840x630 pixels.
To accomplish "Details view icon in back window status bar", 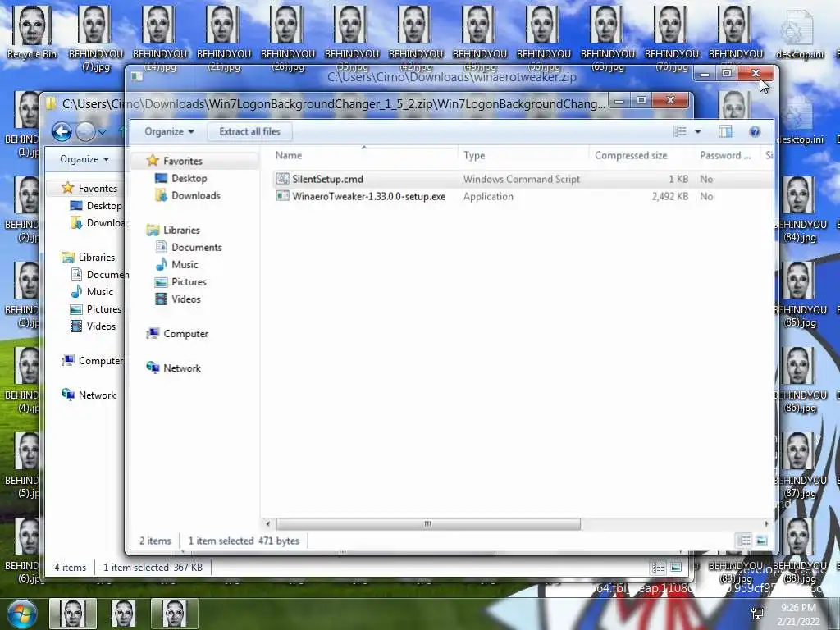I will (x=659, y=567).
